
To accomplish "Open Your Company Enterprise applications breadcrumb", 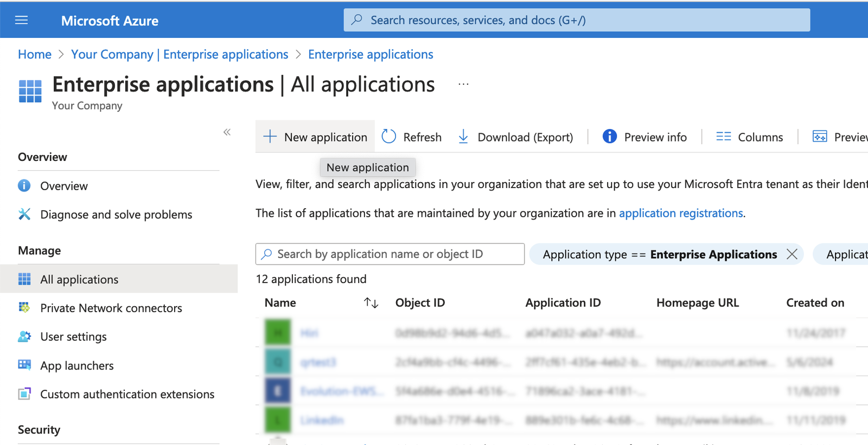I will click(x=180, y=54).
